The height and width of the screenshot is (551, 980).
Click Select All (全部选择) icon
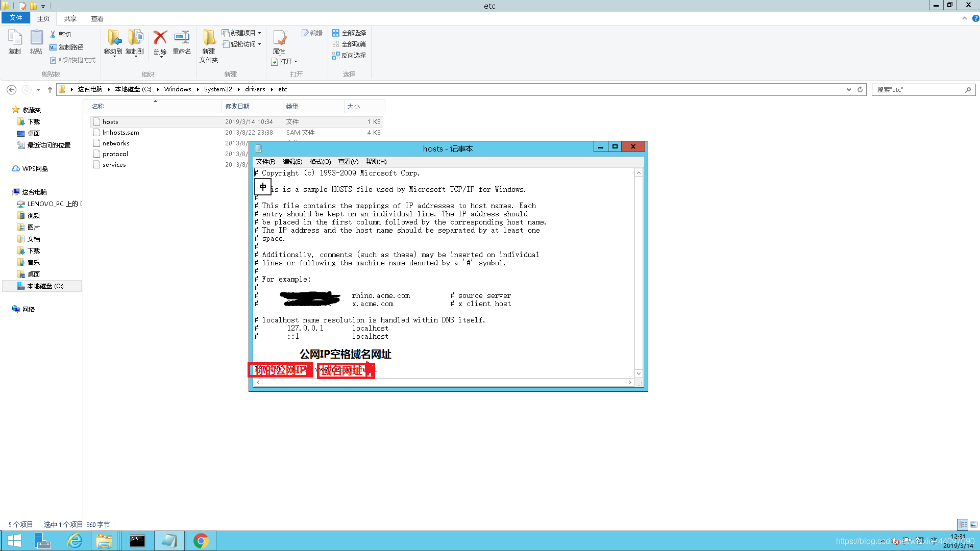click(336, 33)
